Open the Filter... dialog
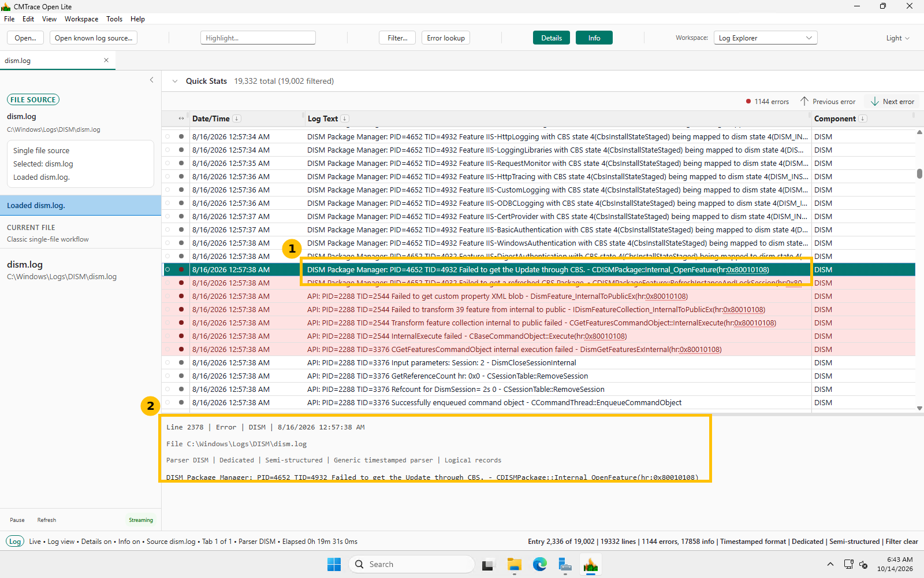The image size is (924, 578). tap(397, 38)
